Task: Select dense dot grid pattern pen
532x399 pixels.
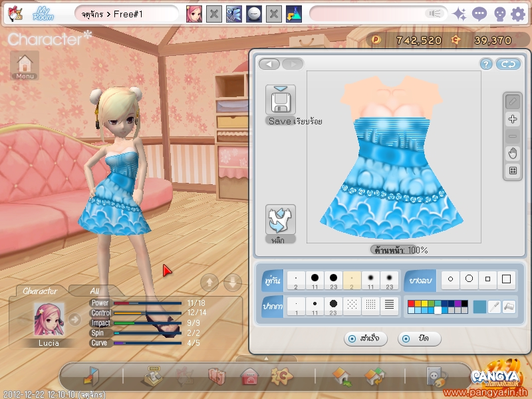Action: (x=370, y=307)
